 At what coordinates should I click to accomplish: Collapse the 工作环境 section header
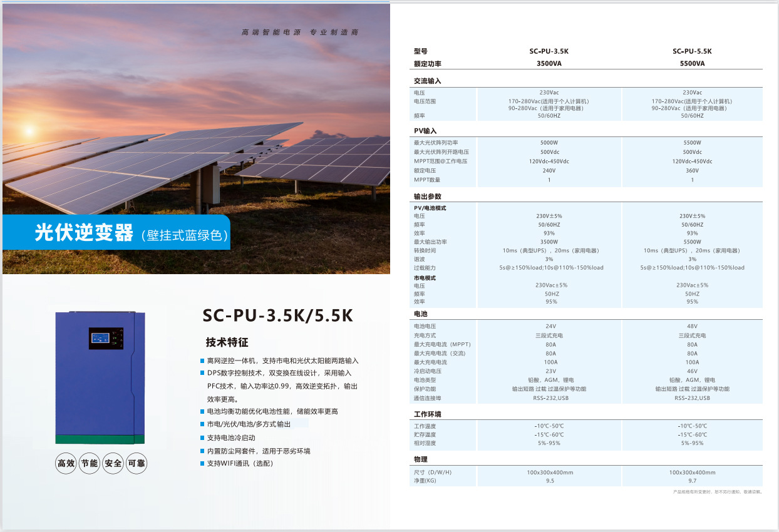tap(428, 412)
